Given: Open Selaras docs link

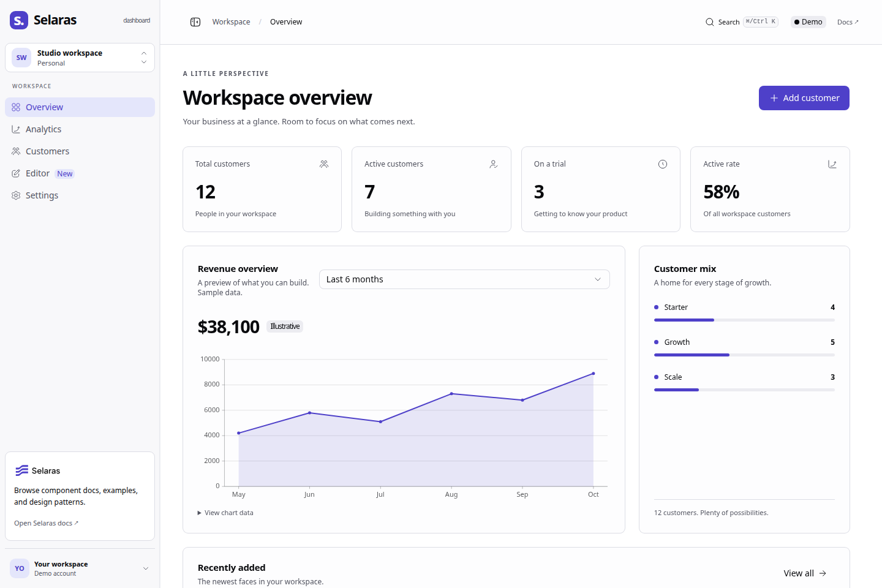Looking at the screenshot, I should [47, 523].
